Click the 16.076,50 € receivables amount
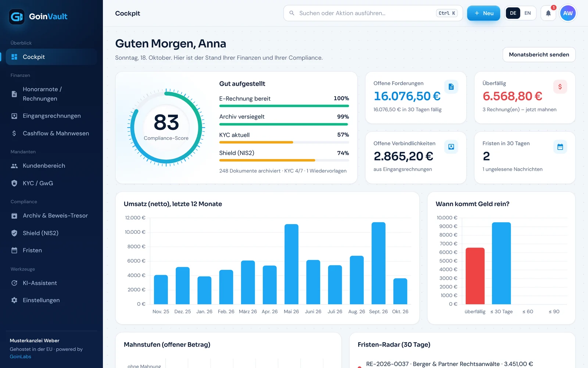This screenshot has height=368, width=588. [407, 96]
